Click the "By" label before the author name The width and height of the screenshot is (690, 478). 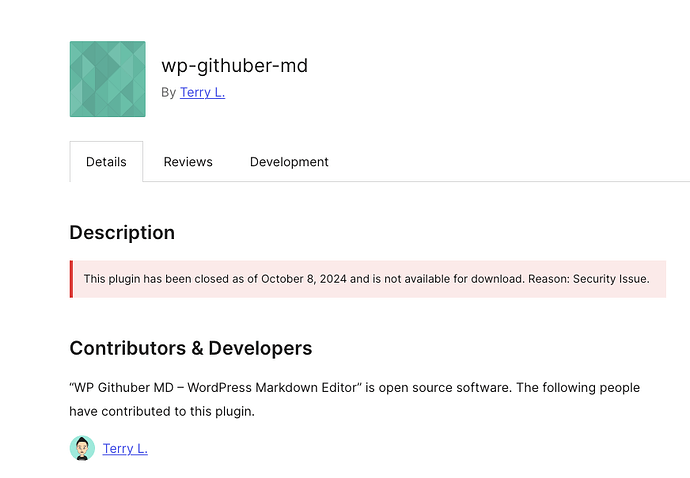click(169, 93)
